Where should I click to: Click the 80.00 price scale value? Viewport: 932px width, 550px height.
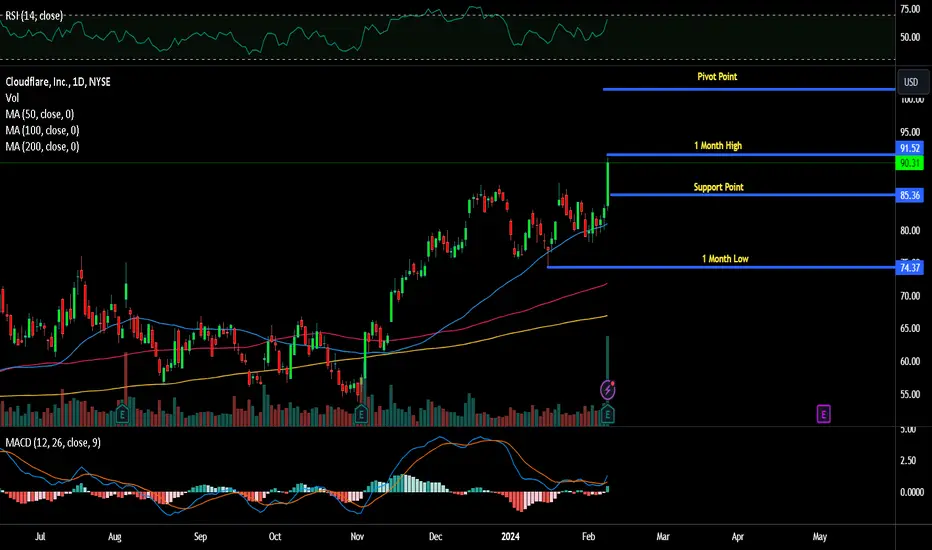click(x=910, y=230)
